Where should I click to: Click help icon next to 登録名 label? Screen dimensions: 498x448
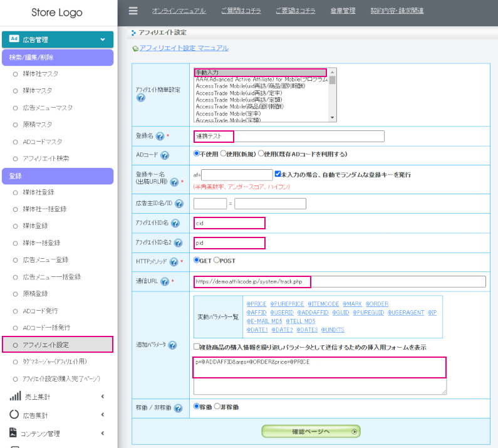point(160,136)
